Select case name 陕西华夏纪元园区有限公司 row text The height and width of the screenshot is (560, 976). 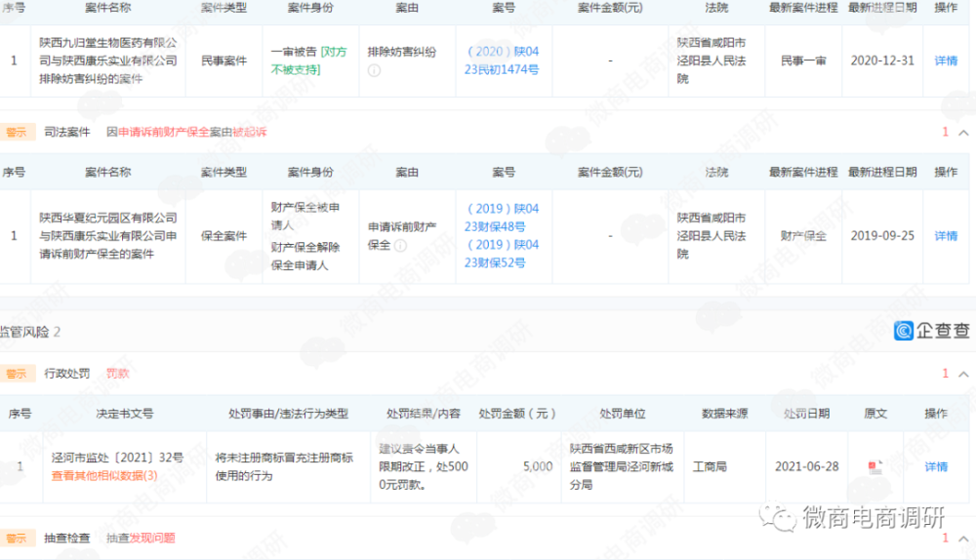(108, 236)
